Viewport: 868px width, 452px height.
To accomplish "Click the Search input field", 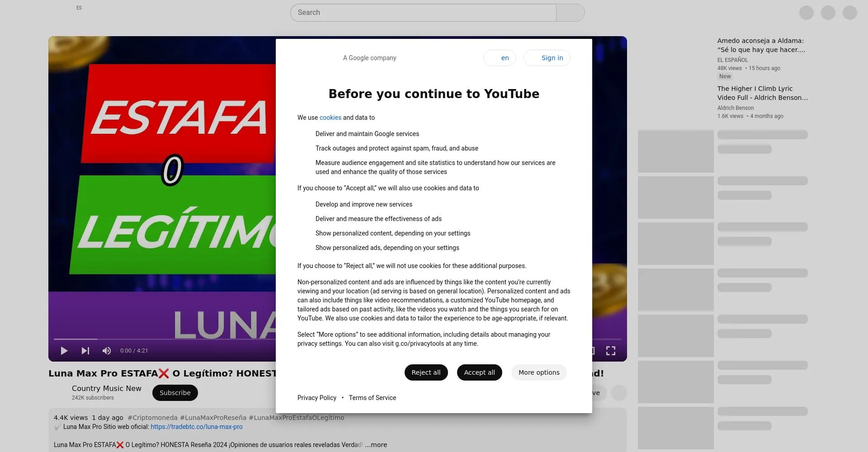I will [423, 13].
